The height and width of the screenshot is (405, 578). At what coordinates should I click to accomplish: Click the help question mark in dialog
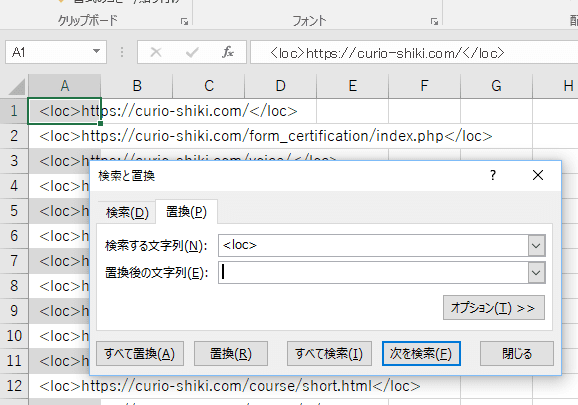(x=493, y=175)
